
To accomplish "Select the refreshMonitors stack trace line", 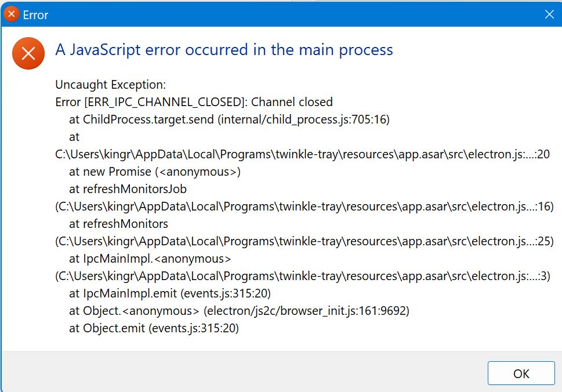I will (x=118, y=224).
